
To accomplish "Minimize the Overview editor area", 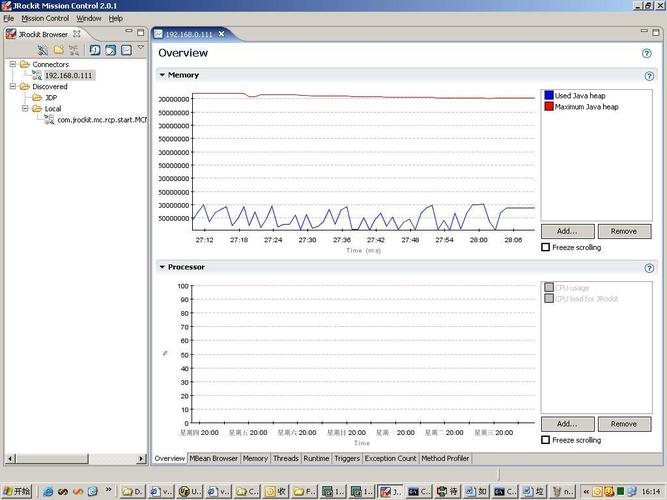I will click(x=644, y=31).
